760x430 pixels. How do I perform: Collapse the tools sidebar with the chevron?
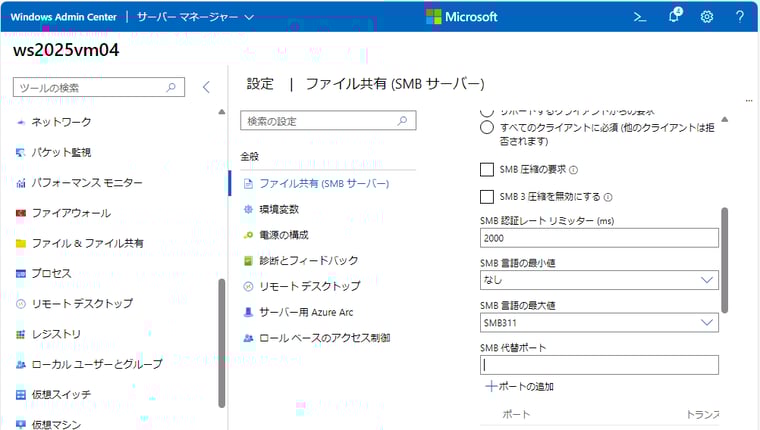(x=206, y=87)
